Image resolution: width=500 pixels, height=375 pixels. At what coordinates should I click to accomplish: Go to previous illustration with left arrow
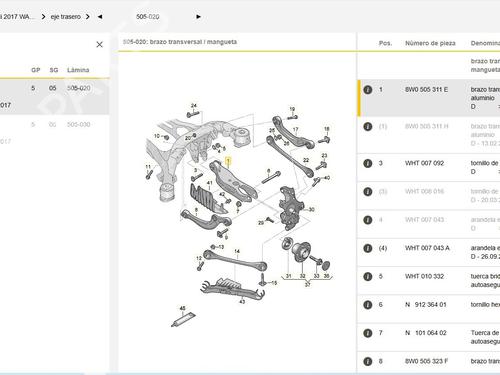click(100, 17)
